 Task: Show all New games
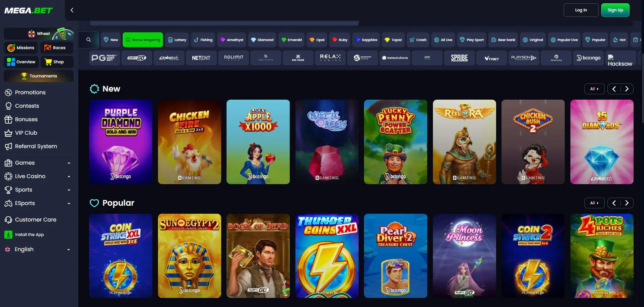tap(594, 89)
